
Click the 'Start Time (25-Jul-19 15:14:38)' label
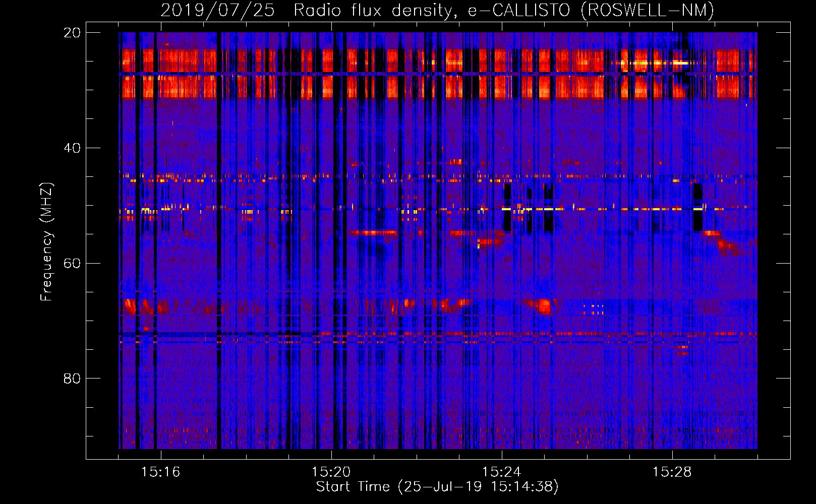(x=437, y=487)
